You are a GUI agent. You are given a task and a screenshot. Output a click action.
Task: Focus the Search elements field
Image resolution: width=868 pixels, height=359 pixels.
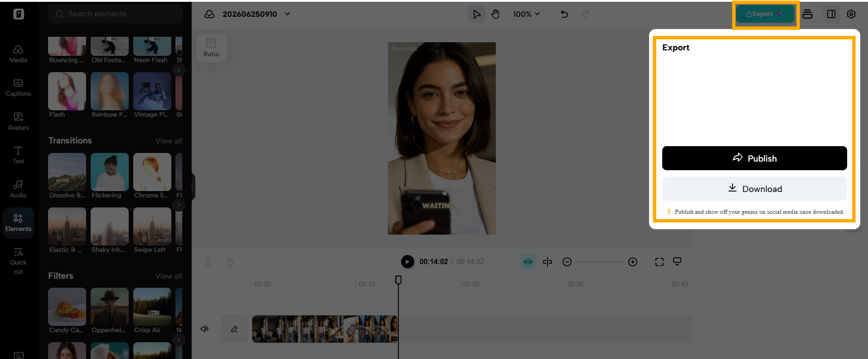(116, 14)
